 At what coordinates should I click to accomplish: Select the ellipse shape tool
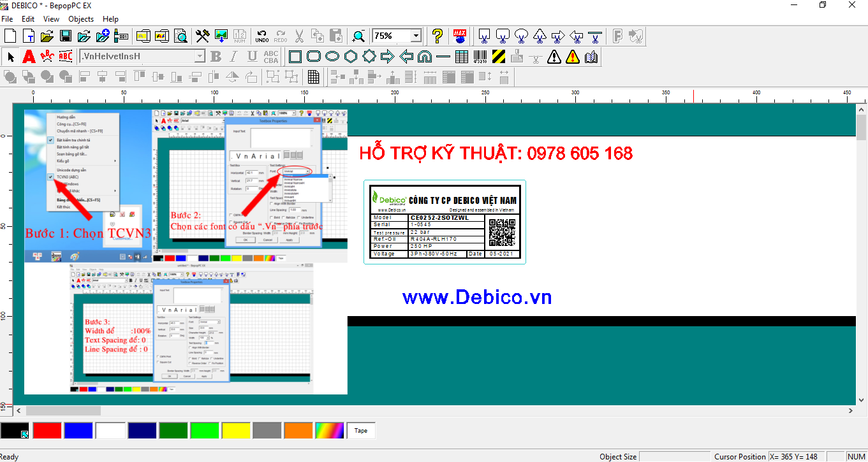332,57
